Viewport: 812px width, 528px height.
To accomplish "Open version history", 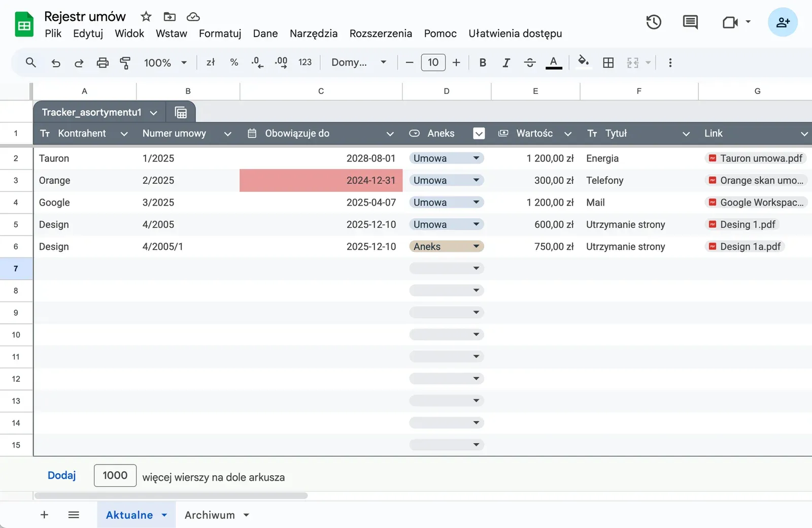I will [x=654, y=22].
